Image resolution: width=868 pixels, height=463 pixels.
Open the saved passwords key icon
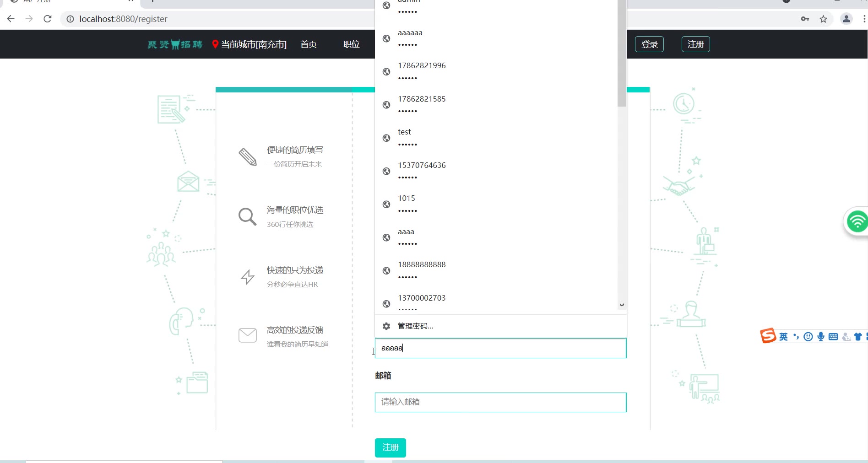[x=805, y=19]
